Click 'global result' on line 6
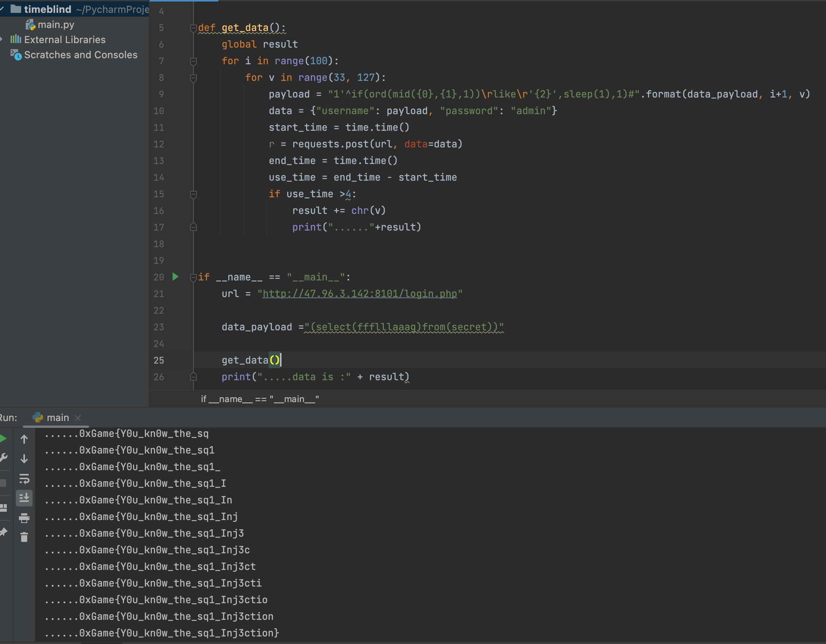 (x=260, y=44)
